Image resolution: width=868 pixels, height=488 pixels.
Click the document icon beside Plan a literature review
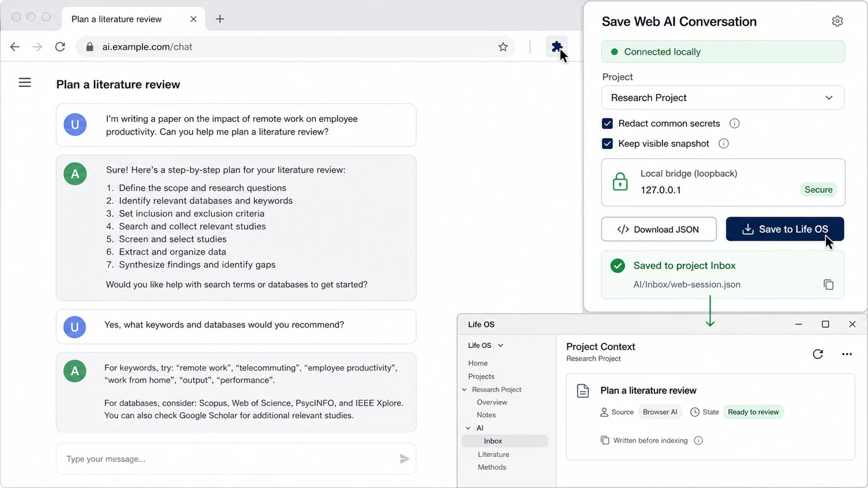(x=583, y=390)
